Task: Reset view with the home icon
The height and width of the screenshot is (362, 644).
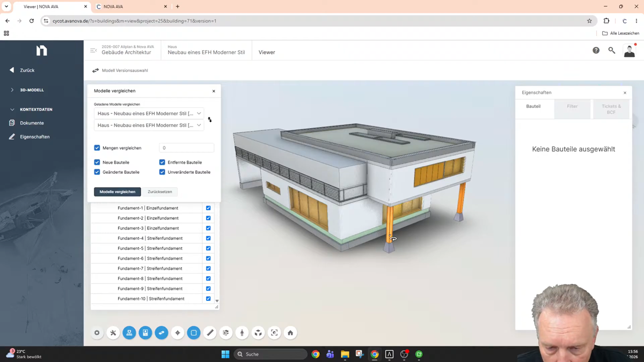Action: point(290,333)
